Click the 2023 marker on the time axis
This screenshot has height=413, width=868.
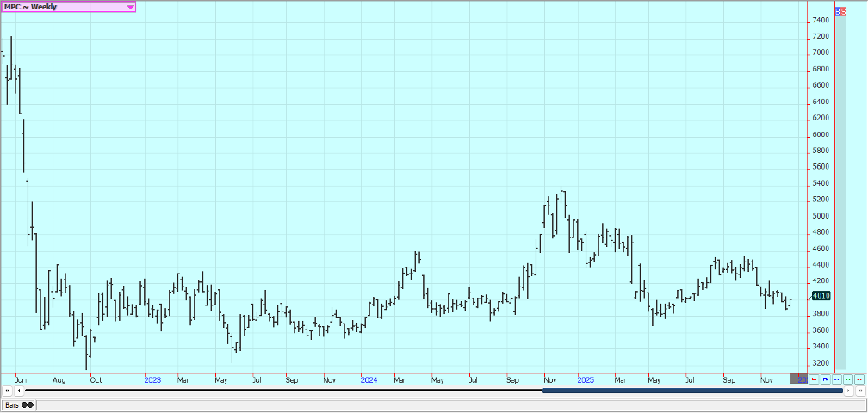152,379
